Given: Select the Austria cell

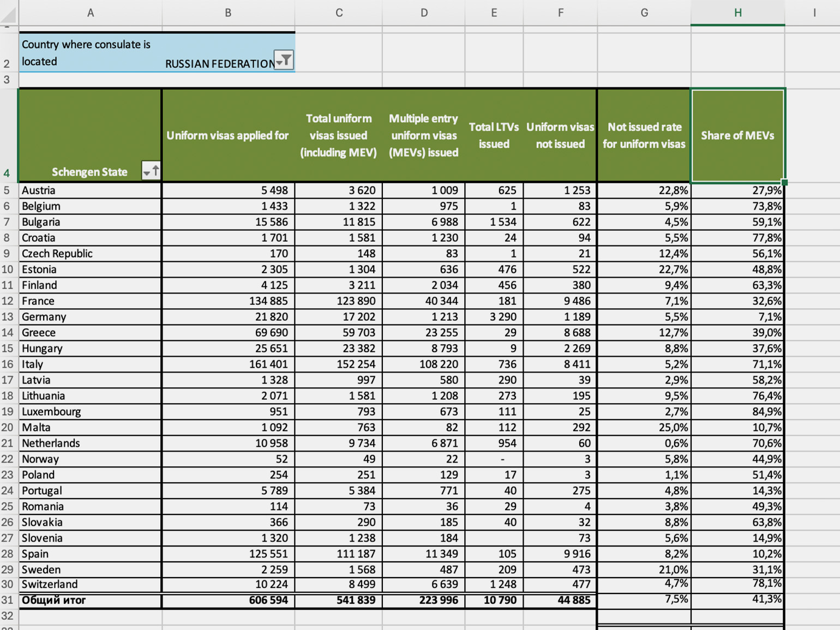Looking at the screenshot, I should (91, 190).
